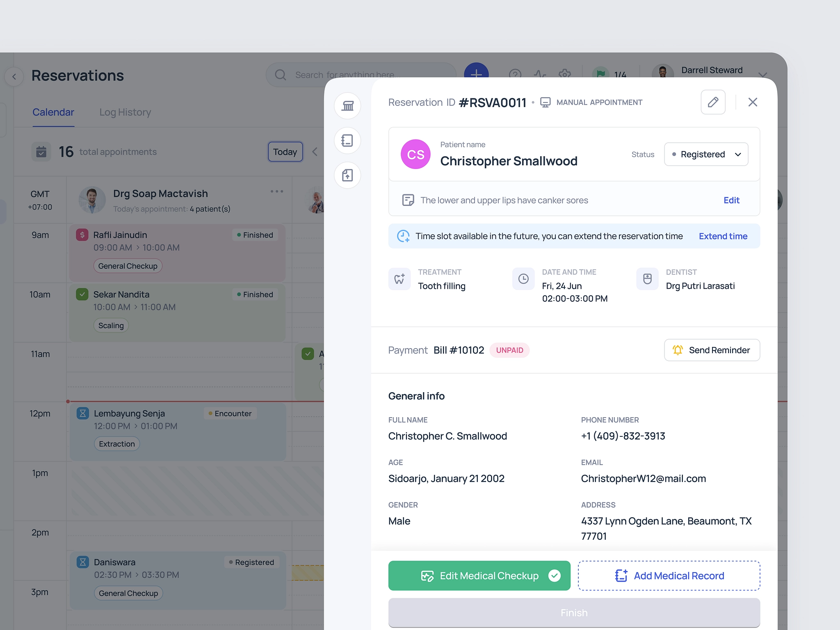
Task: Click the search magnifier in the top bar
Action: (x=281, y=75)
